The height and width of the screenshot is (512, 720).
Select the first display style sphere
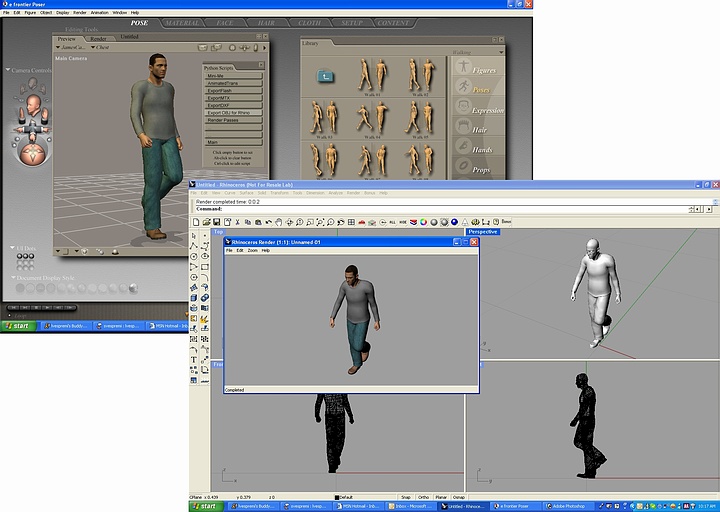(x=20, y=288)
